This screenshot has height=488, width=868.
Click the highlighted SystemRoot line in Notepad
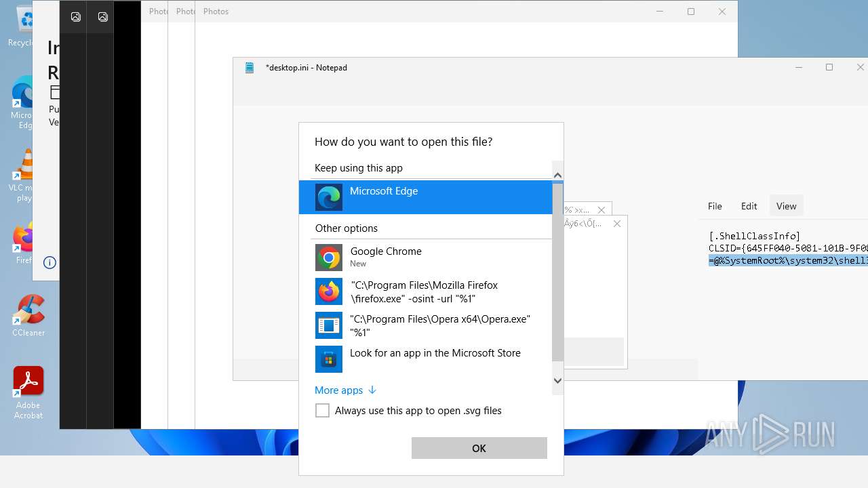point(788,260)
